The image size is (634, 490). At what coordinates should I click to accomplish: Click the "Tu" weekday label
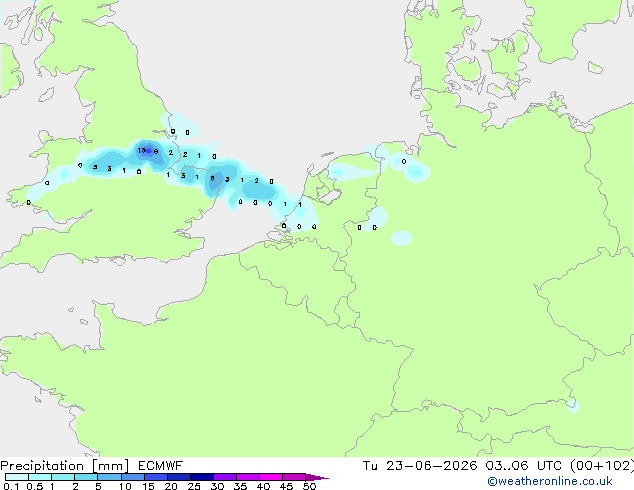[x=370, y=465]
